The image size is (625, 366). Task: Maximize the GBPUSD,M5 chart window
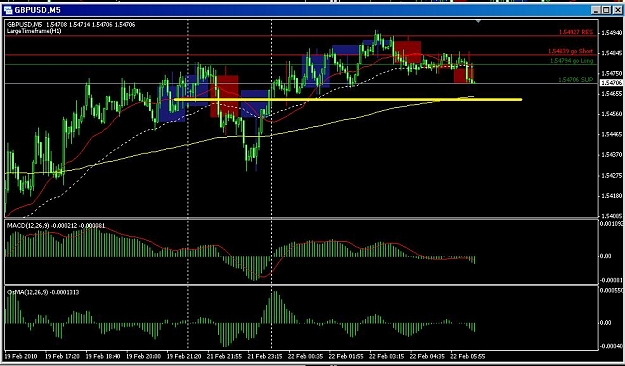(606, 10)
